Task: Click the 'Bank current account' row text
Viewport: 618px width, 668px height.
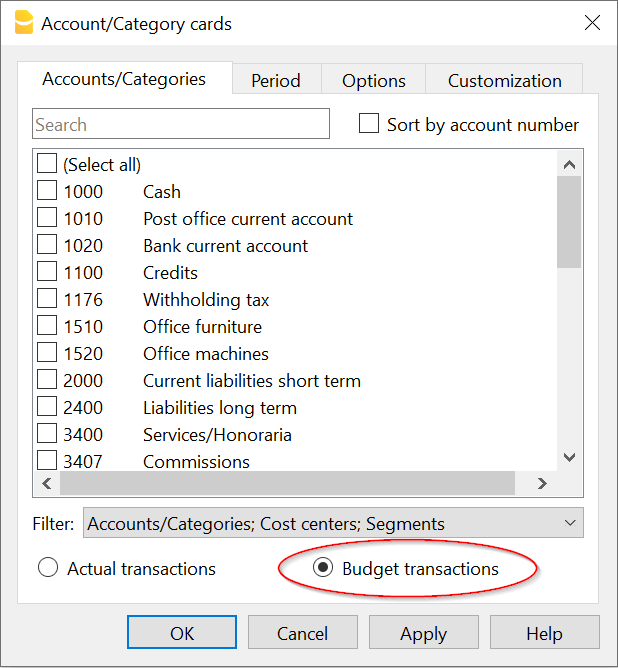Action: pos(225,246)
